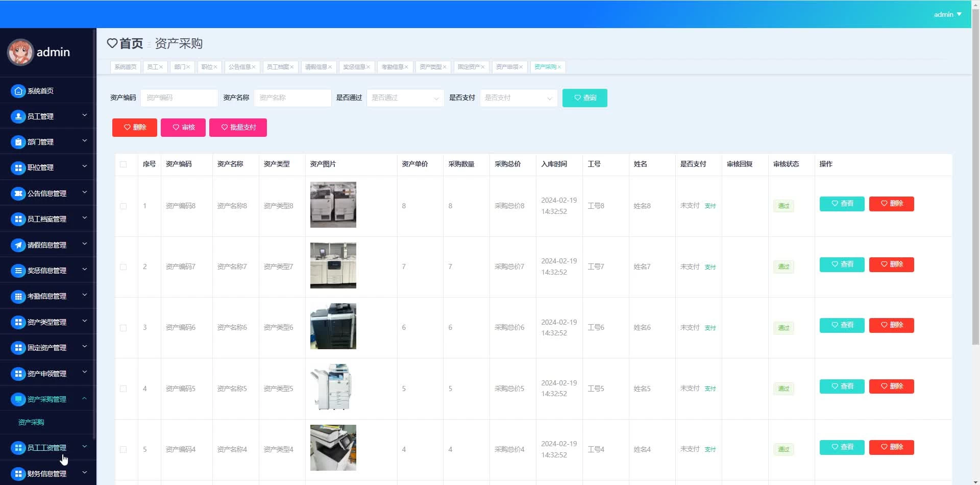Click the 资产采购管理 monitor icon
This screenshot has width=980, height=485.
pyautogui.click(x=18, y=399)
